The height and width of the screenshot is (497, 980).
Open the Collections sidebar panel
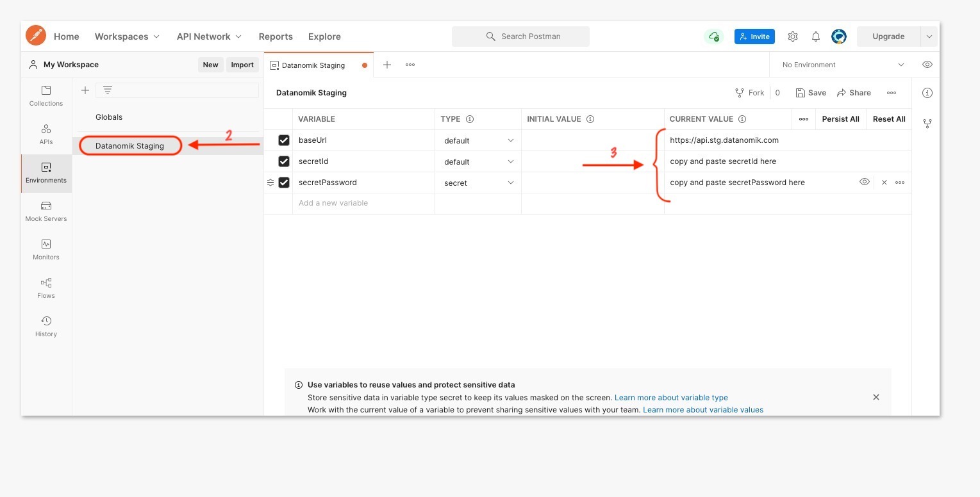(x=46, y=95)
